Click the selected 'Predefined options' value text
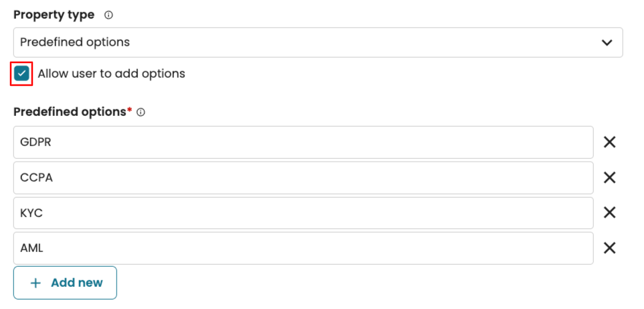This screenshot has height=309, width=644. click(x=75, y=42)
